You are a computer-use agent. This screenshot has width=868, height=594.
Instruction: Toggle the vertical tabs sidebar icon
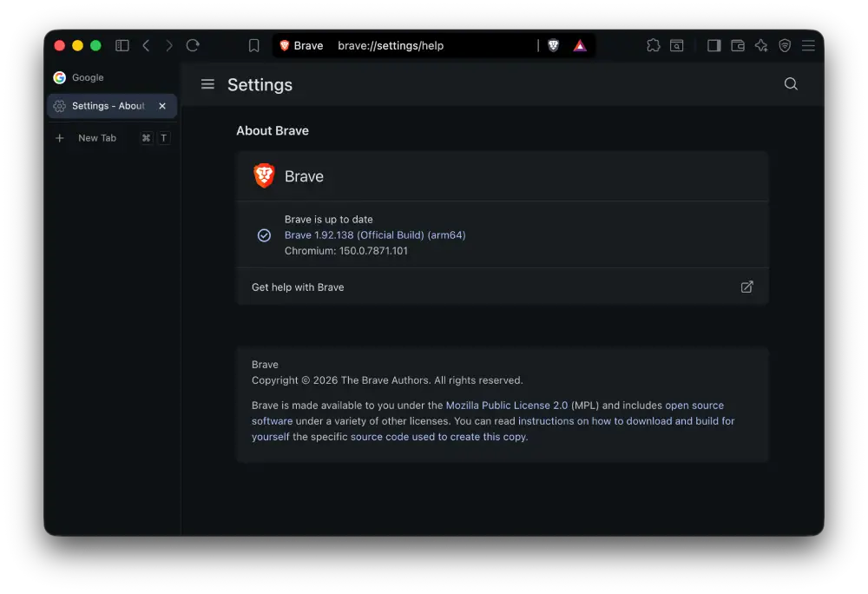coord(122,45)
